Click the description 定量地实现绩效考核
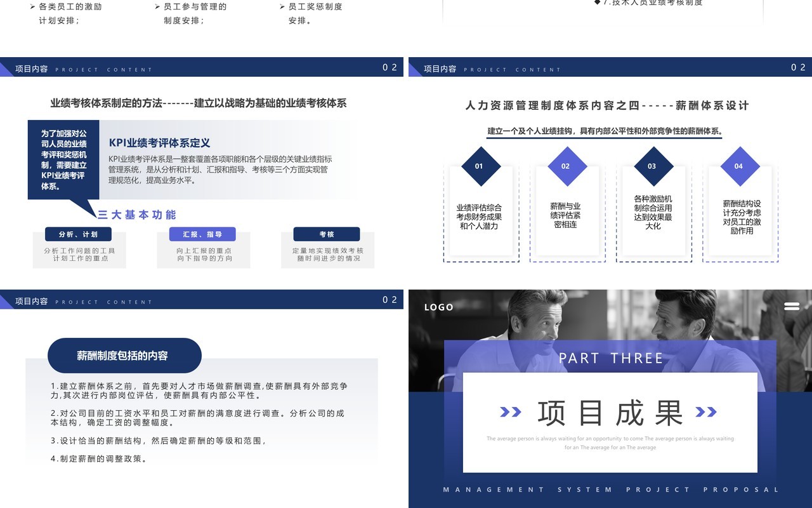This screenshot has height=508, width=812. tap(328, 251)
